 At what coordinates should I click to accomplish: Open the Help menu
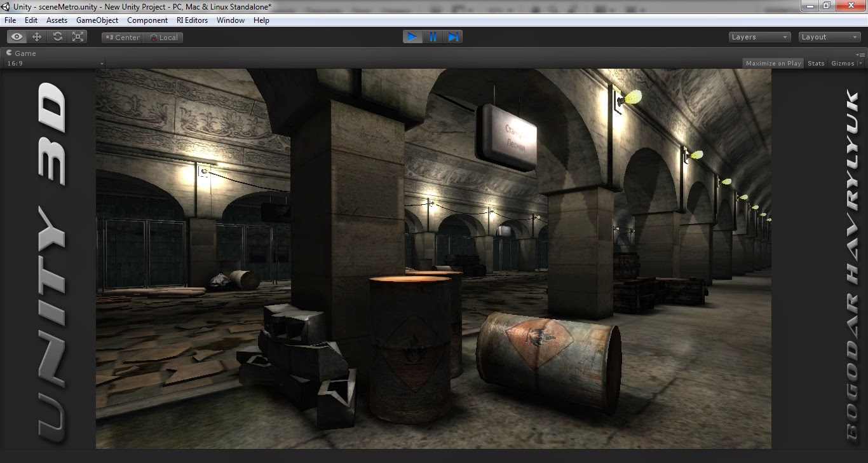click(x=261, y=20)
